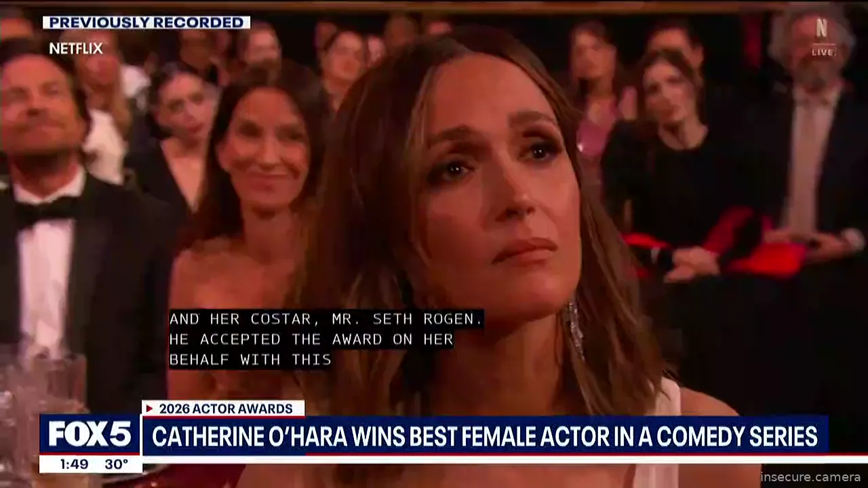Viewport: 868px width, 488px height.
Task: Click the 1:49 clock display
Action: click(x=74, y=464)
